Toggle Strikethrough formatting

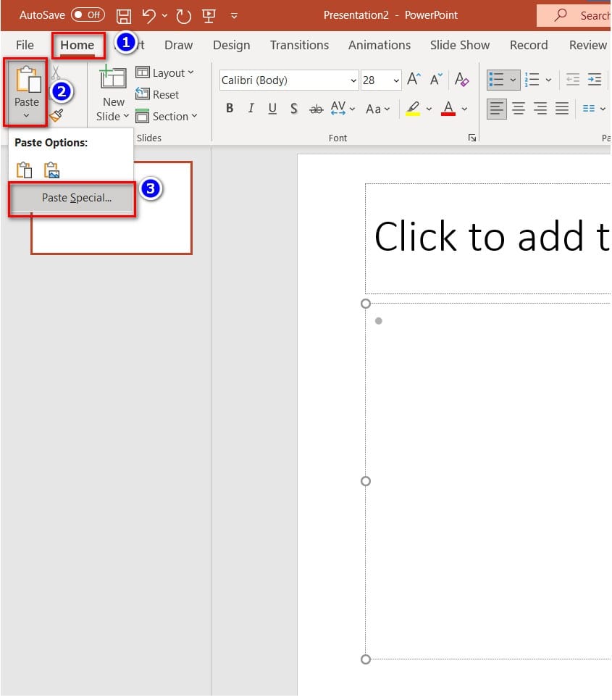tap(317, 109)
